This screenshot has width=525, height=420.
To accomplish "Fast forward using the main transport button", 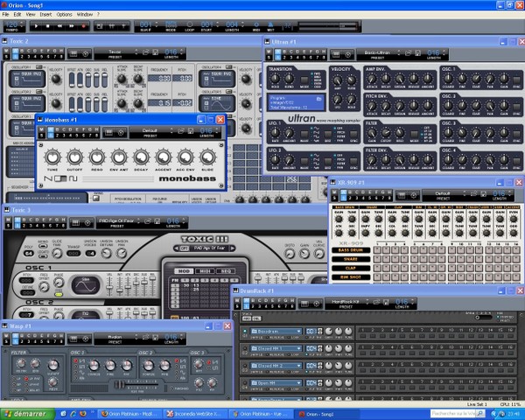I will 72,25.
